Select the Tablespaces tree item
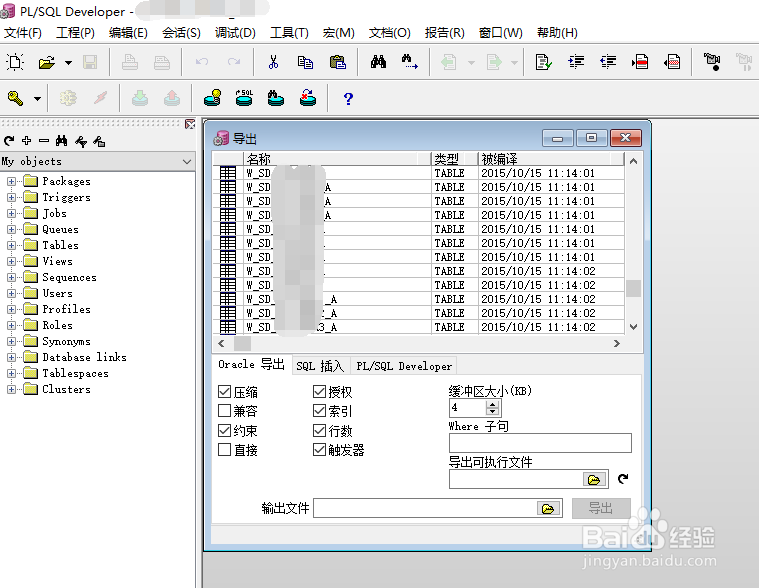The width and height of the screenshot is (759, 588). [76, 373]
